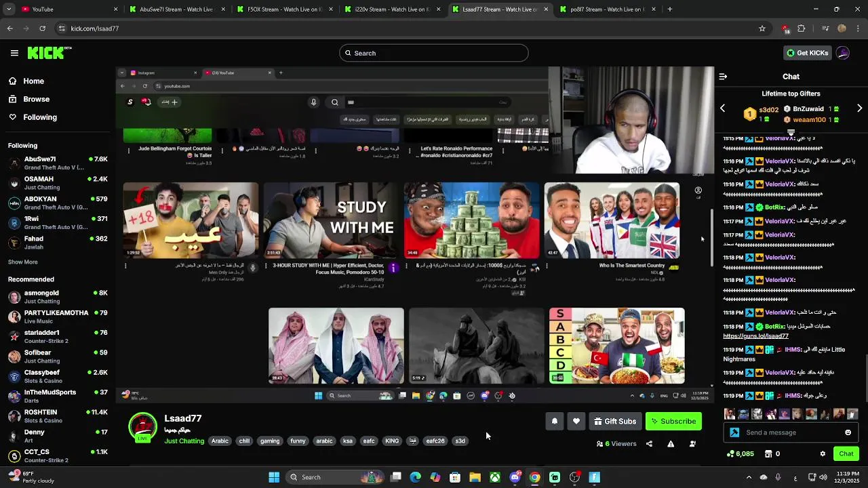Send message with green Chat button
The height and width of the screenshot is (488, 868).
(x=846, y=454)
